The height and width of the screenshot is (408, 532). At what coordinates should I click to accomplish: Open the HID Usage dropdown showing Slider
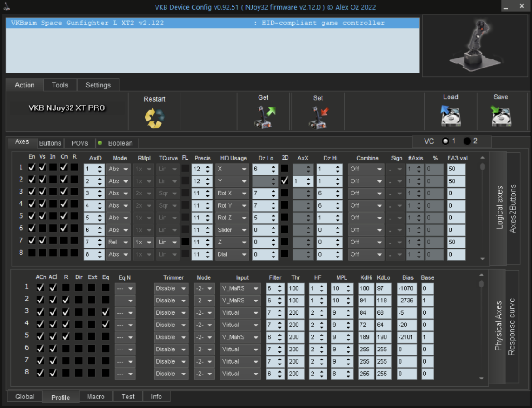tap(232, 230)
